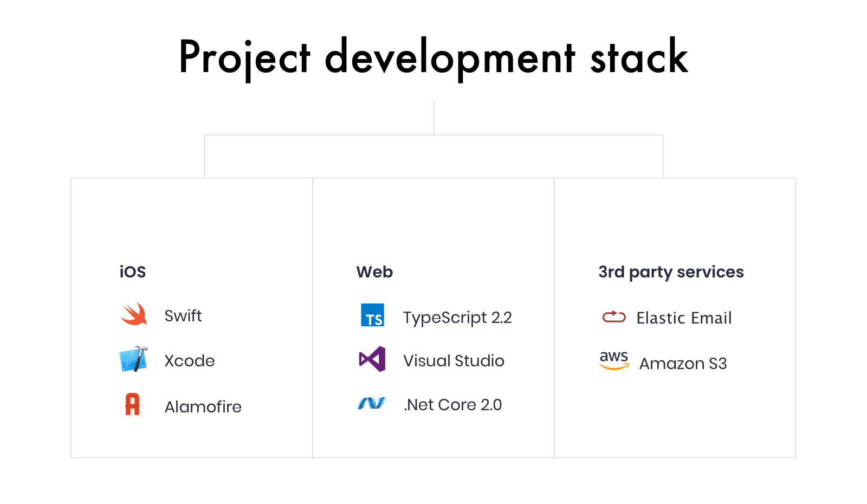This screenshot has width=867, height=504.
Task: Click the Swift bird logo icon
Action: 134,314
